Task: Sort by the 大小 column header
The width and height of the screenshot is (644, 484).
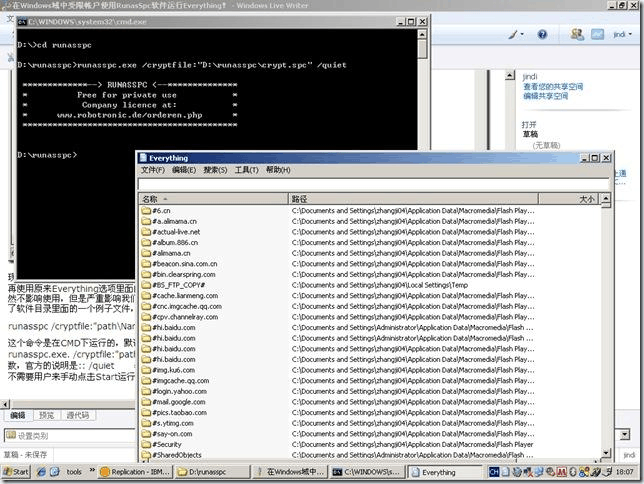Action: (x=568, y=199)
